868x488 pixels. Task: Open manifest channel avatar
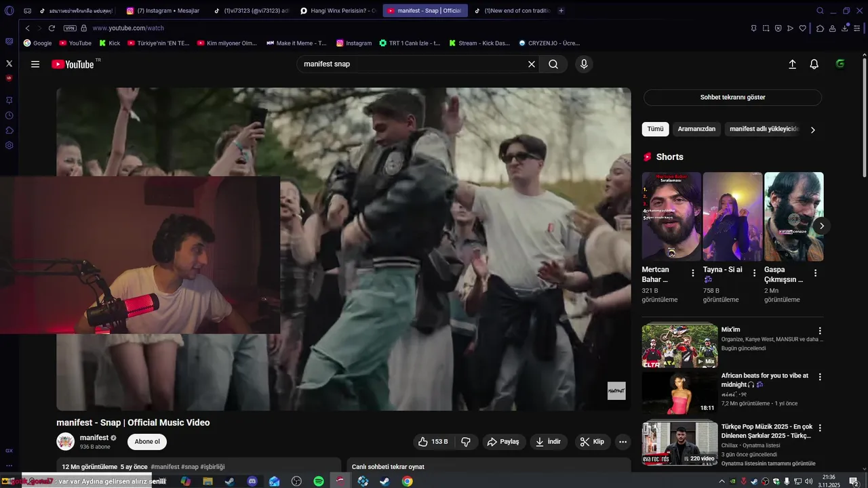click(x=66, y=442)
